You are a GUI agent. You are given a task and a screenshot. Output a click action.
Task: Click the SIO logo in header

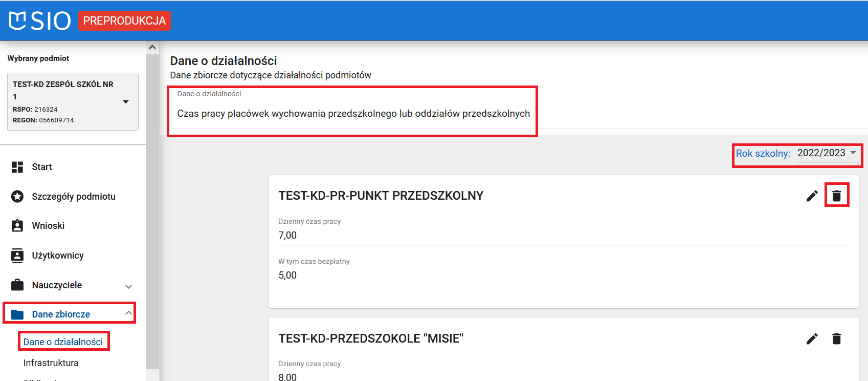[40, 21]
